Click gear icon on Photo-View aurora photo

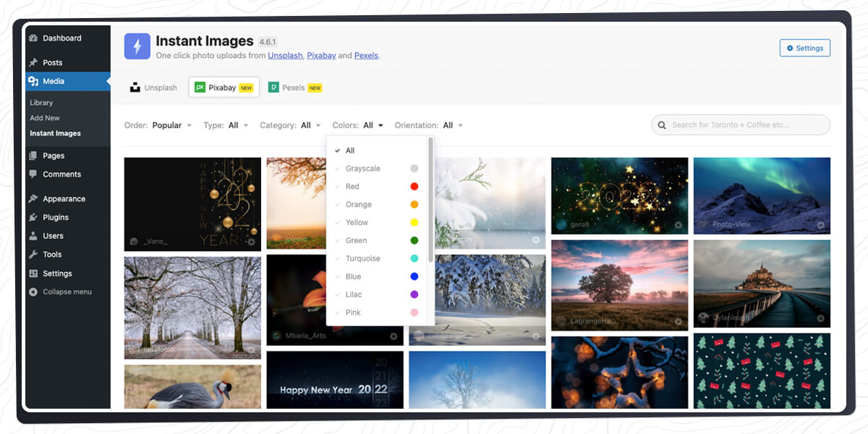coord(820,225)
